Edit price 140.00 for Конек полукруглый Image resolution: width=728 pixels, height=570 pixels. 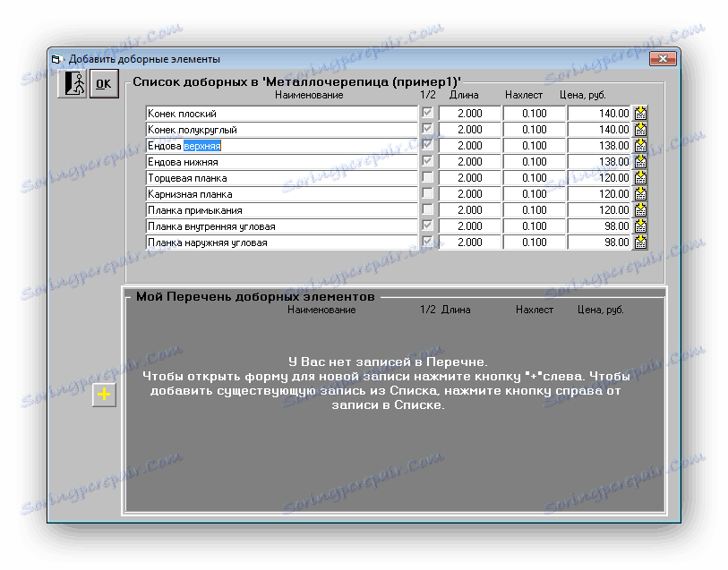pos(599,130)
